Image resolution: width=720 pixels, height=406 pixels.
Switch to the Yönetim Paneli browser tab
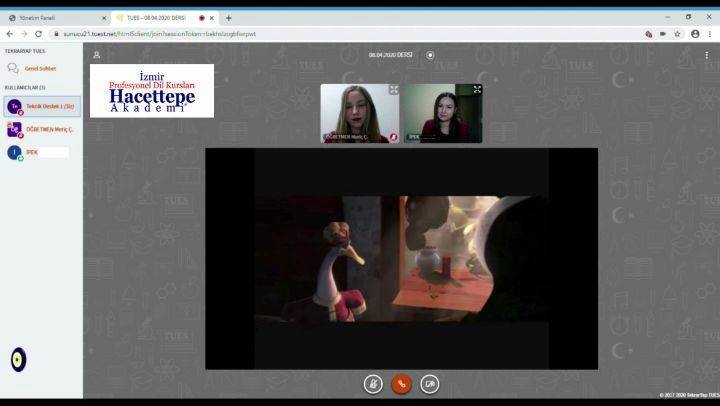(x=54, y=18)
